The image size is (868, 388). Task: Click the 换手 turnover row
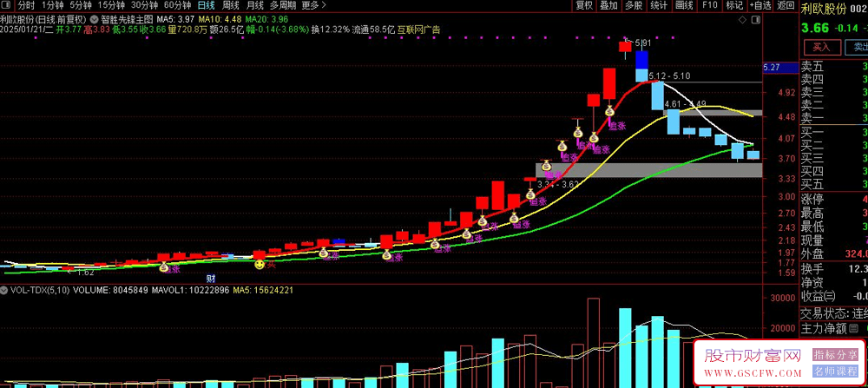pos(834,269)
